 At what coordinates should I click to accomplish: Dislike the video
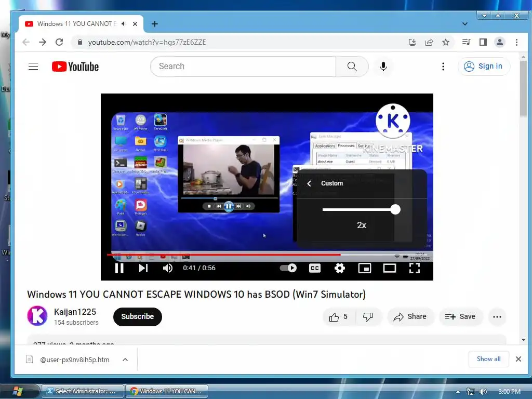368,316
